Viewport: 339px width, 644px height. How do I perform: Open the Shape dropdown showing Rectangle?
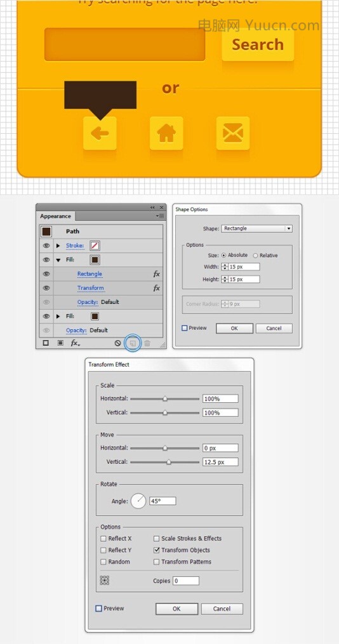(257, 229)
